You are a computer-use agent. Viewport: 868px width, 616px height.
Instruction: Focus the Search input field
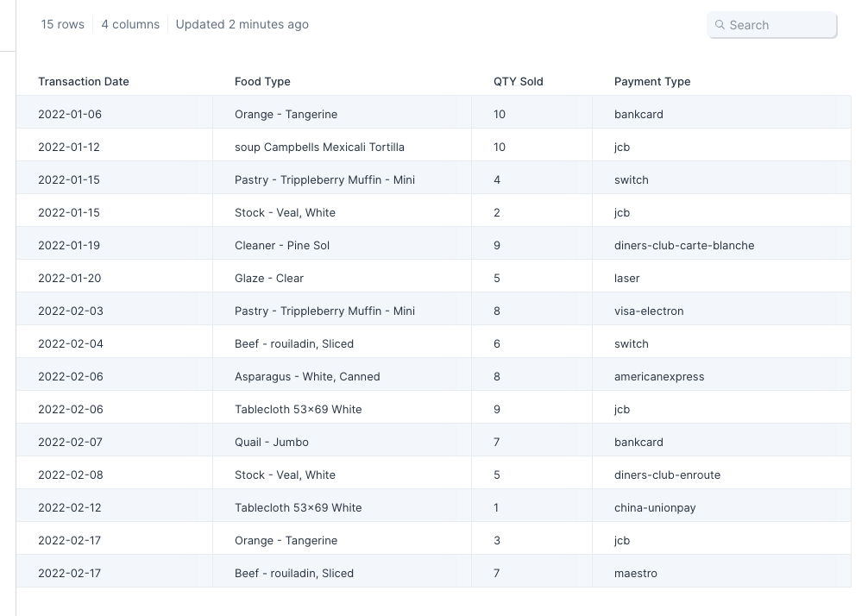tap(771, 25)
